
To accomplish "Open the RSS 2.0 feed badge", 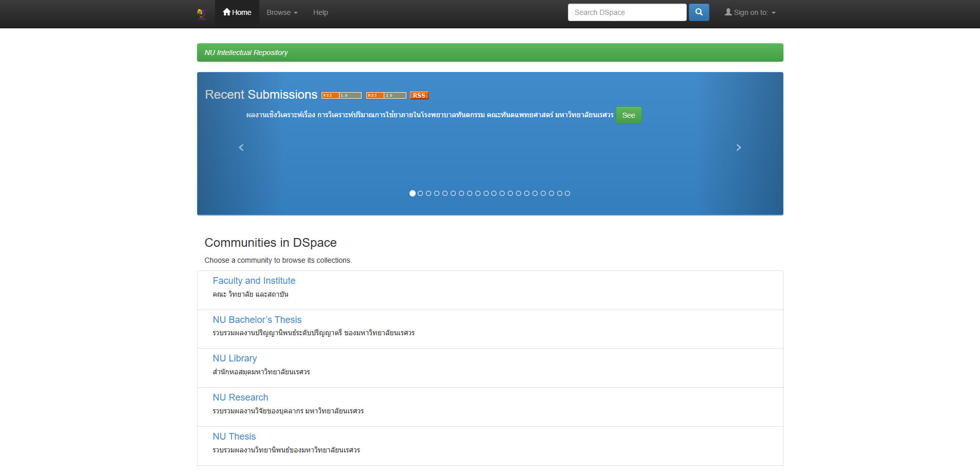I will [x=386, y=96].
